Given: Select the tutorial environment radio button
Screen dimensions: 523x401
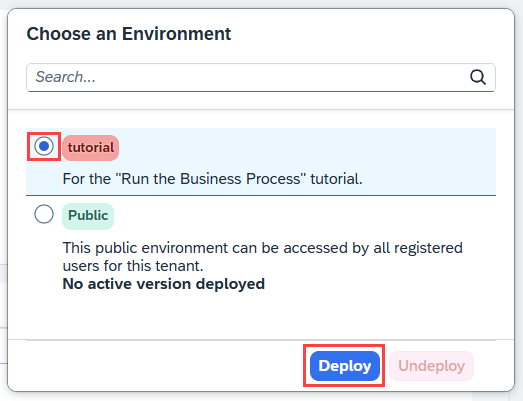Looking at the screenshot, I should point(44,146).
